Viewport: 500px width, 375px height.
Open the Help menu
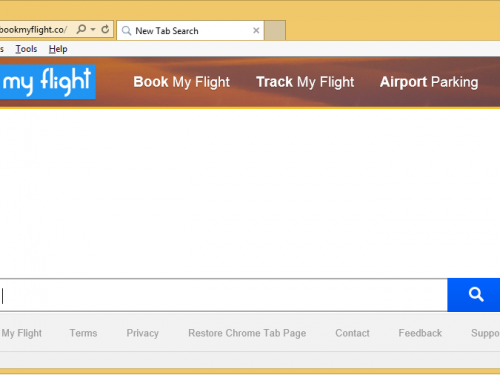point(58,49)
